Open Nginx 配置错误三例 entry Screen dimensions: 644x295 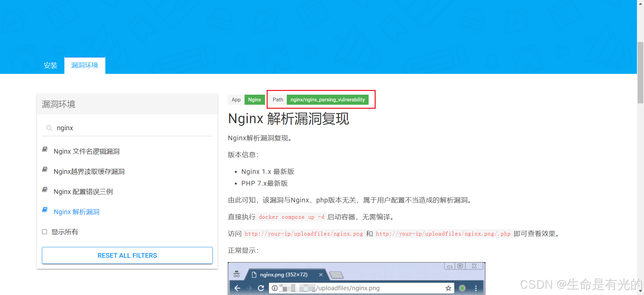click(x=83, y=192)
